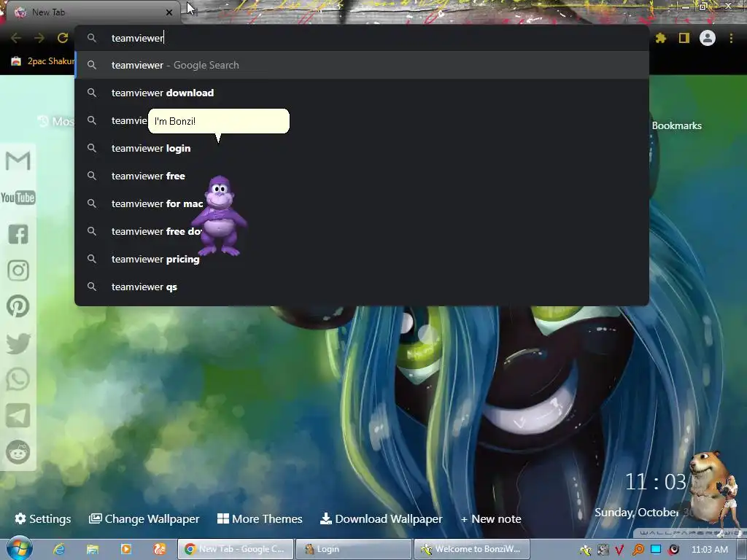Open Settings on new tab page
Screen dimensions: 747x560
43,518
